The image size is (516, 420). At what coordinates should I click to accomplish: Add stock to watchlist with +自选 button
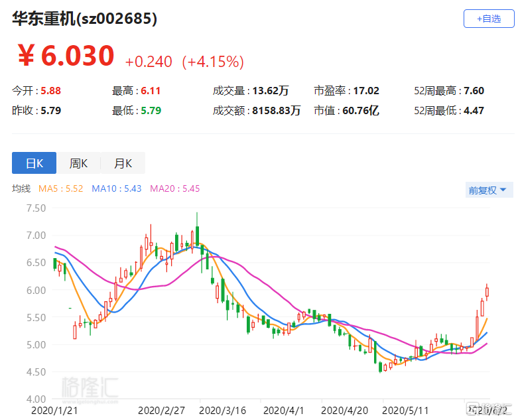[x=489, y=19]
